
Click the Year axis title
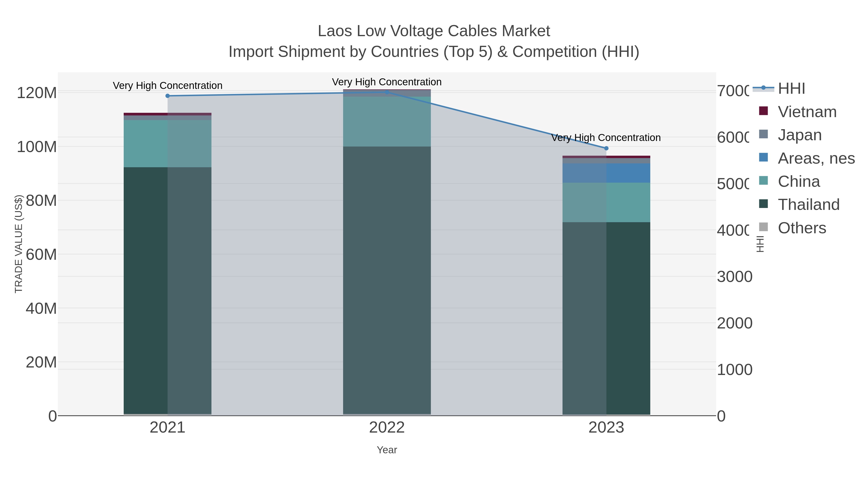click(387, 450)
